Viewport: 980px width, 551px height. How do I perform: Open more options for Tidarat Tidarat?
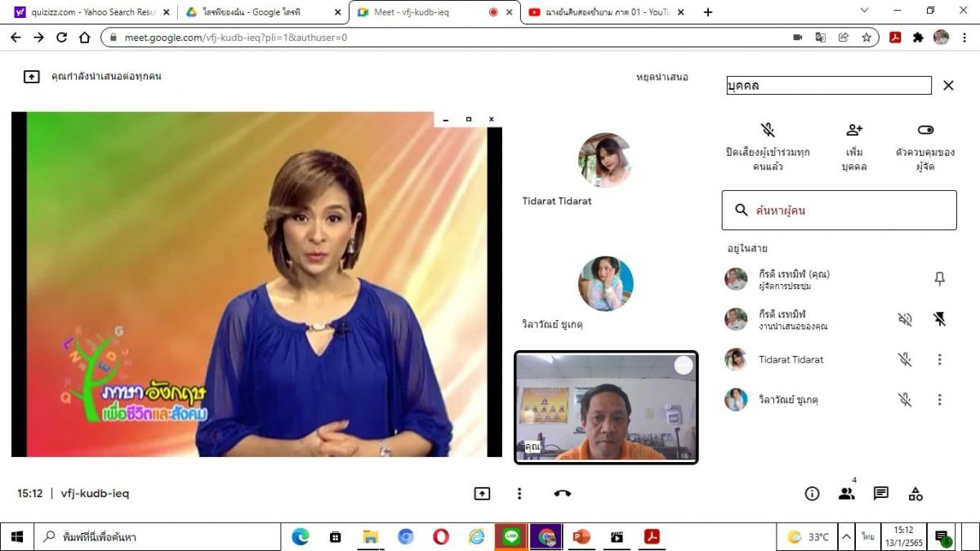tap(939, 359)
